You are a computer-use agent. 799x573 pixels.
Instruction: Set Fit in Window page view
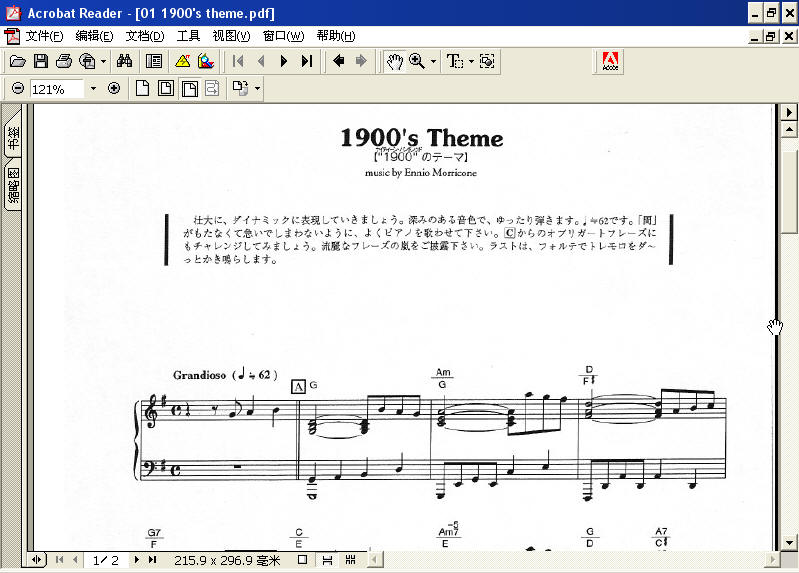pos(166,89)
